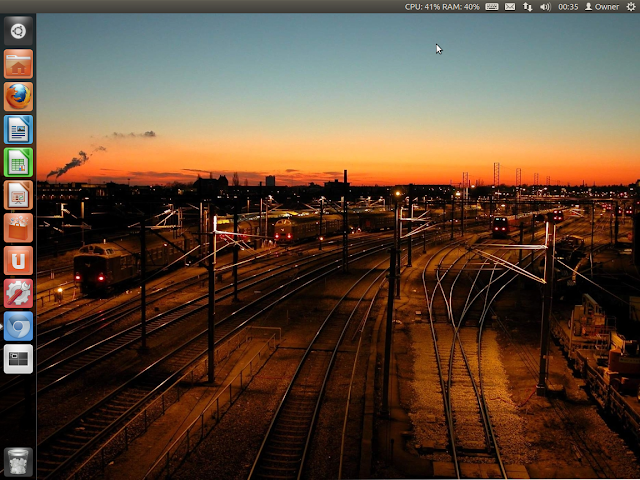Open the messaging envelope menu
The image size is (640, 480).
[510, 7]
